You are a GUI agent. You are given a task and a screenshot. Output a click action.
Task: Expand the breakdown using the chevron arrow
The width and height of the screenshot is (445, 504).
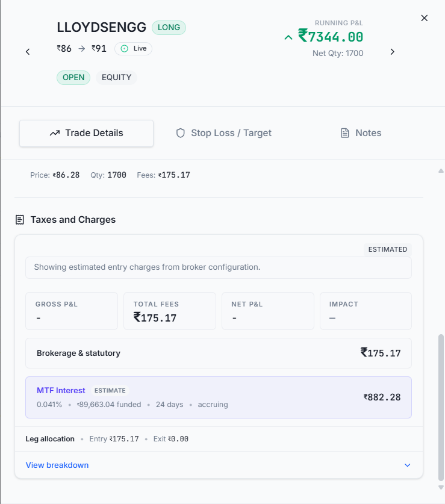pyautogui.click(x=408, y=465)
